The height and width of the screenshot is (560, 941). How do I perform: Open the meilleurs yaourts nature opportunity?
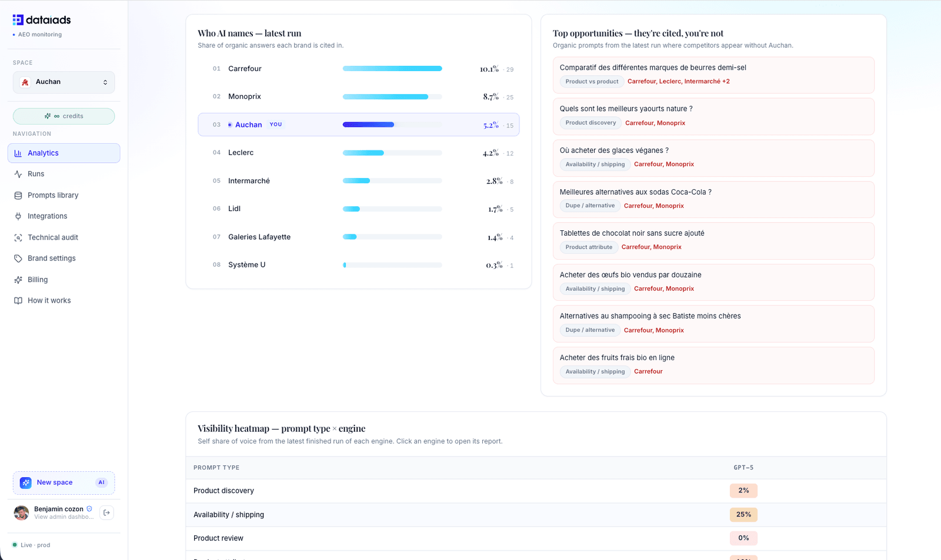coord(713,116)
